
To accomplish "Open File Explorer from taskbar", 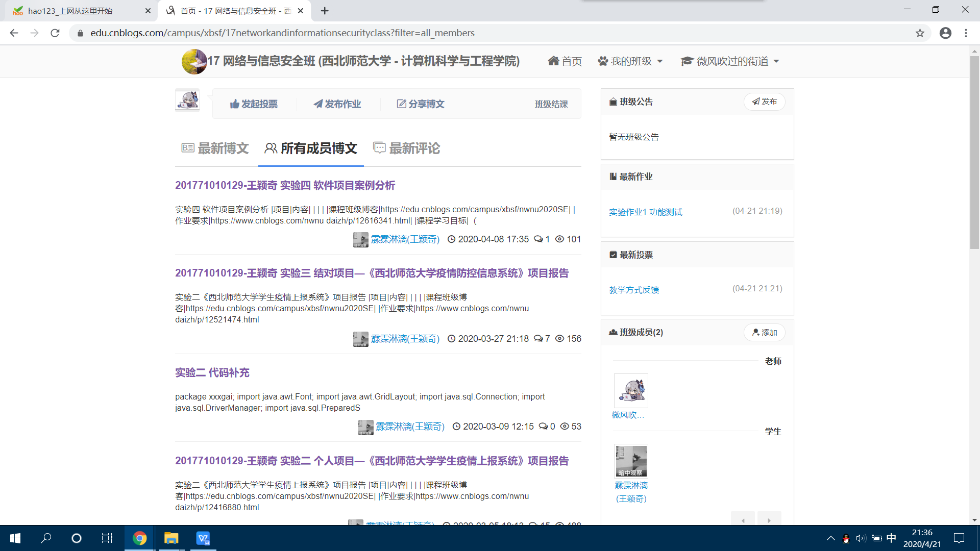I will click(x=171, y=538).
